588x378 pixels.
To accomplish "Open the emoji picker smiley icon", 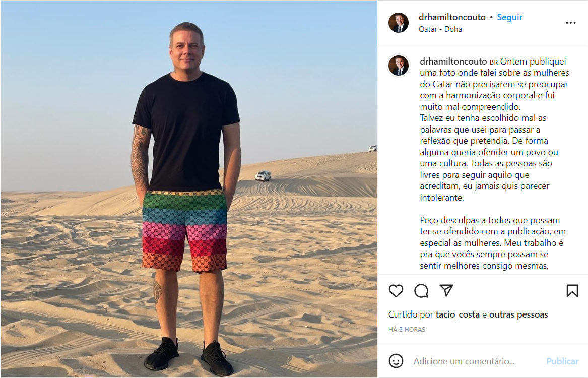I will click(x=396, y=361).
